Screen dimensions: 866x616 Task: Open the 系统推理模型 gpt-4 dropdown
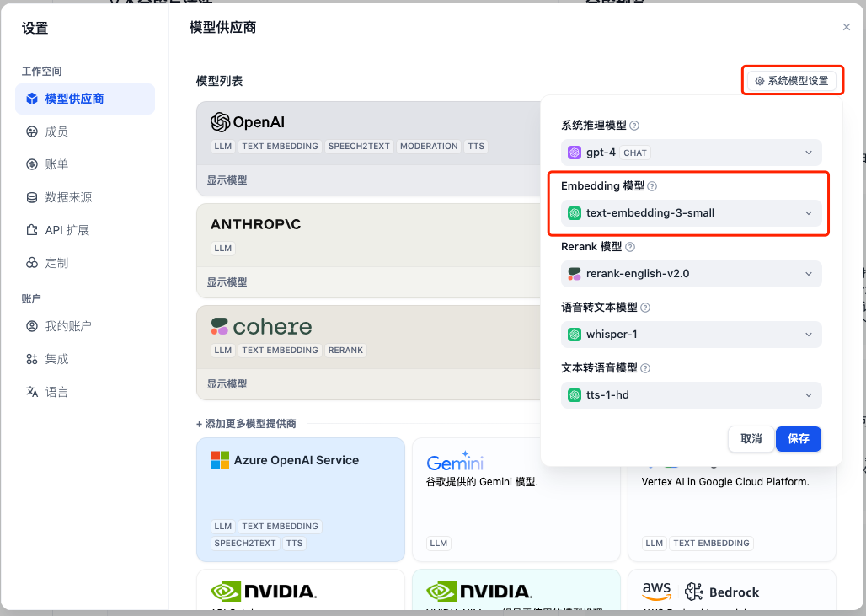coord(692,153)
